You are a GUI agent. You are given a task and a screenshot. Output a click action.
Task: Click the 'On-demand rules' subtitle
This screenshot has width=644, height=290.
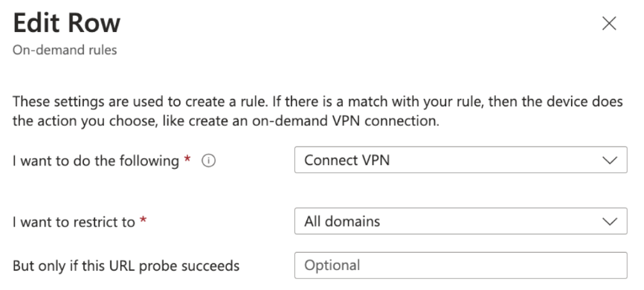pyautogui.click(x=65, y=50)
